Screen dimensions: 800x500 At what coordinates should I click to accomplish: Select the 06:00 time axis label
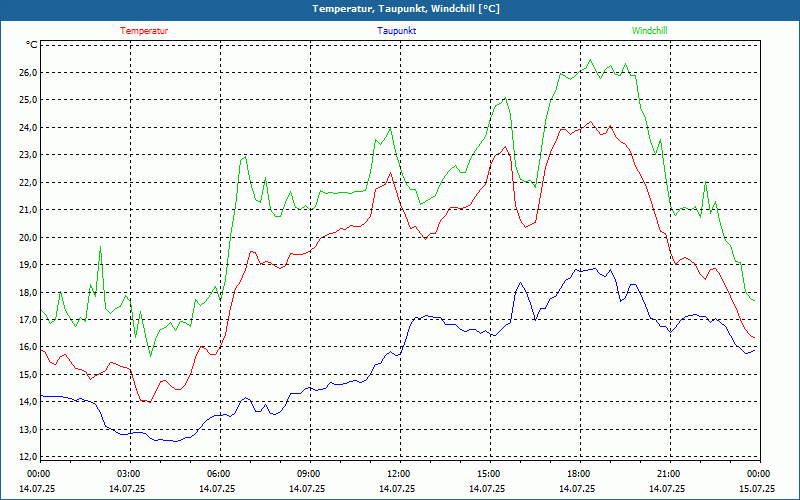coord(219,474)
